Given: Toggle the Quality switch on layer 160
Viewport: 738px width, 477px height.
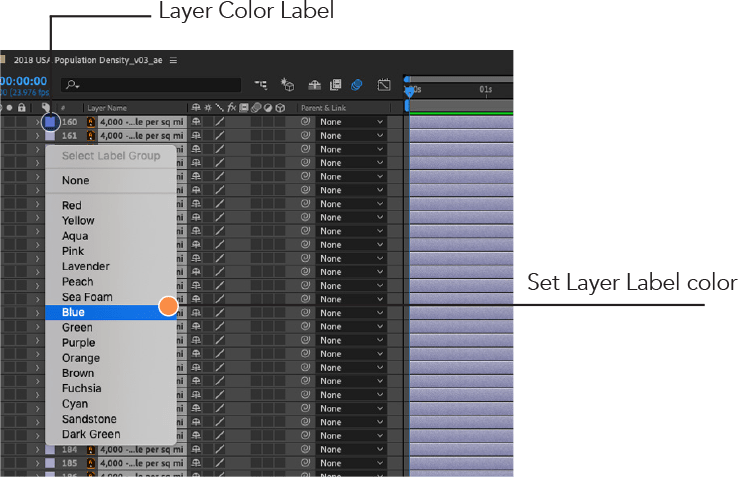Looking at the screenshot, I should point(220,121).
